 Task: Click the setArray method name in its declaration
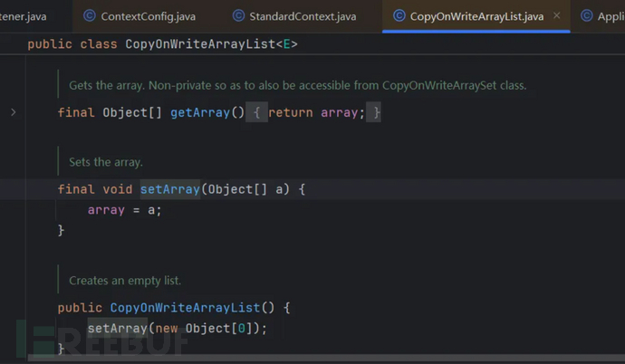[x=169, y=189]
